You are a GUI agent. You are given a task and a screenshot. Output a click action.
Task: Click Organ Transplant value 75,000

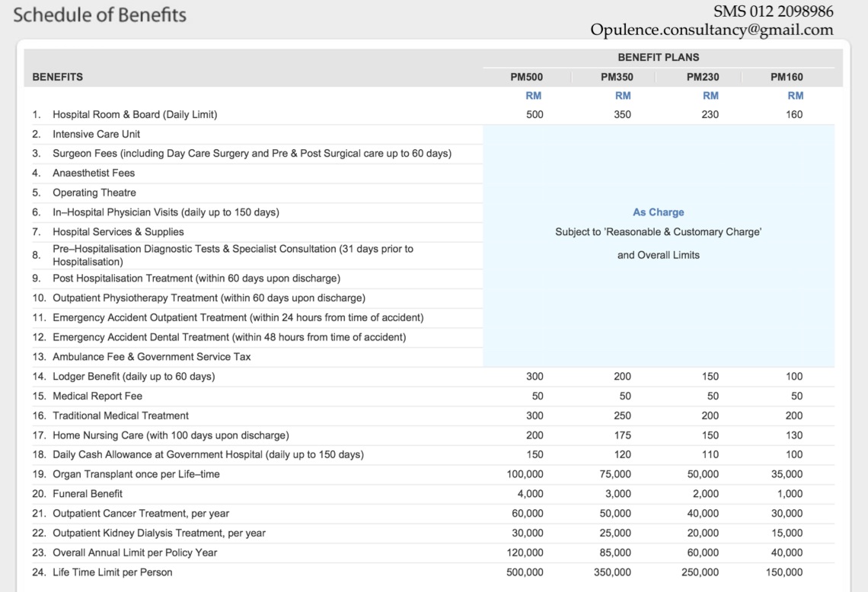point(615,474)
